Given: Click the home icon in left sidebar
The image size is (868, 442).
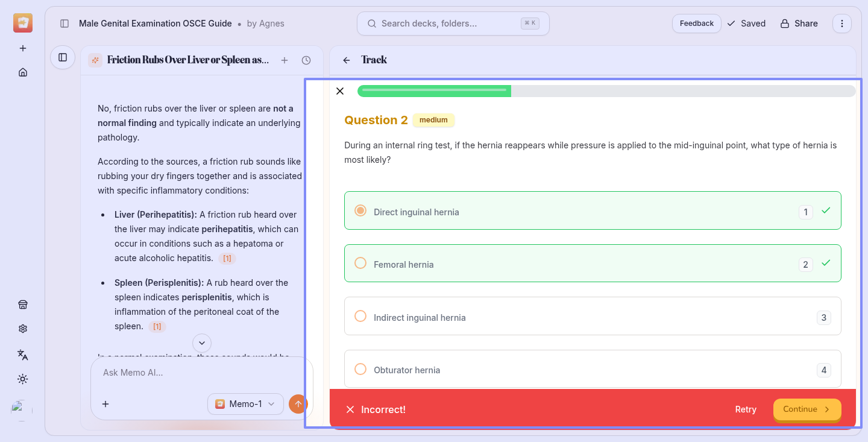Looking at the screenshot, I should [23, 72].
